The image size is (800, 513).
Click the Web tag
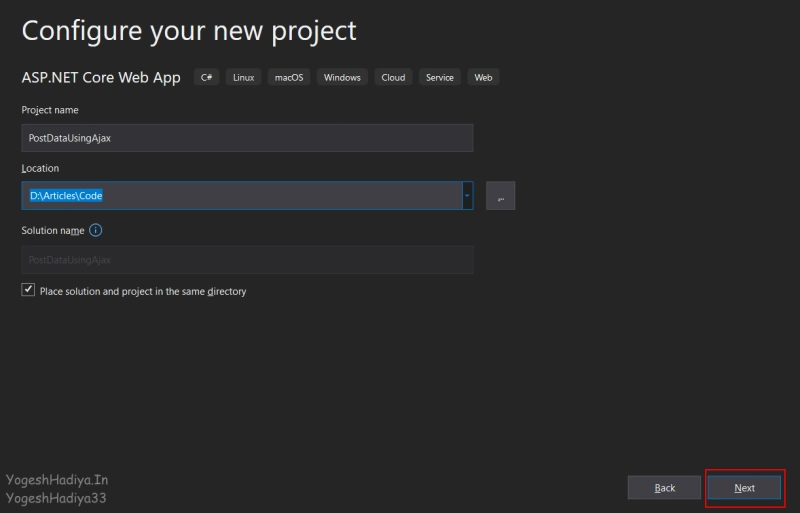coord(483,77)
